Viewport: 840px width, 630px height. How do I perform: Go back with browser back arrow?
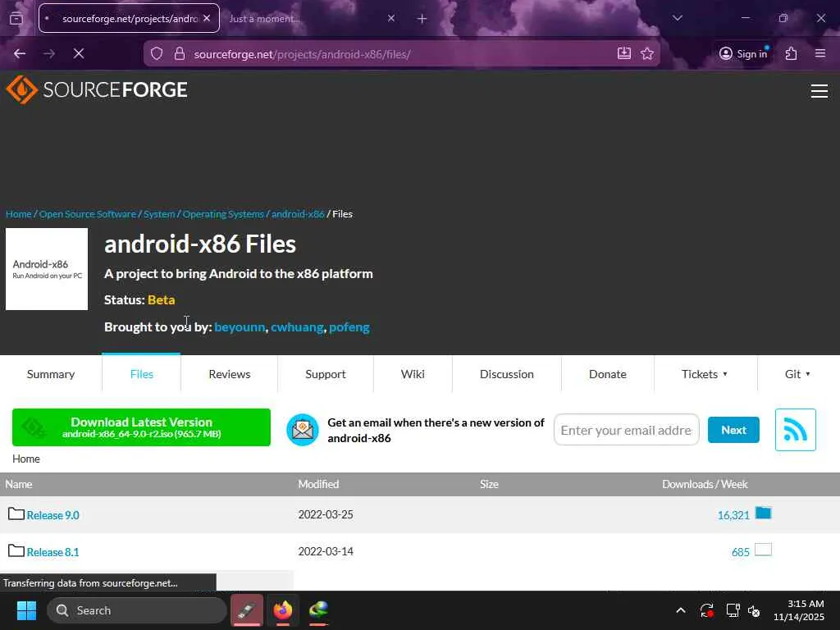coord(20,53)
